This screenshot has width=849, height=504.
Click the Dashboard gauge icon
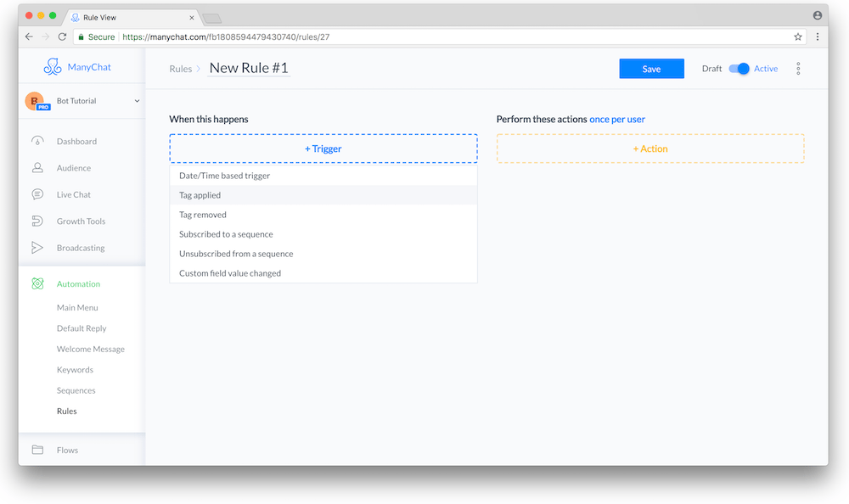[37, 141]
